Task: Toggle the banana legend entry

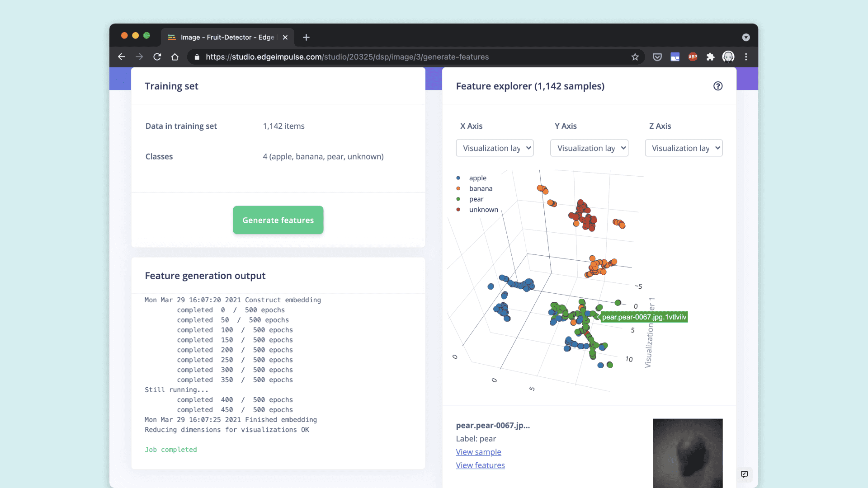Action: 480,188
